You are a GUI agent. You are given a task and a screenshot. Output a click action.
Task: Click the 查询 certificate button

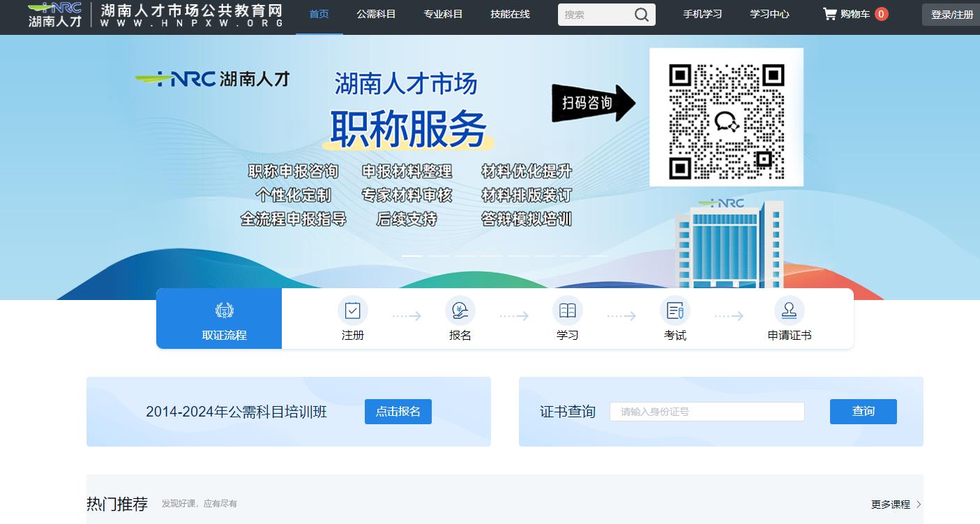coord(864,412)
